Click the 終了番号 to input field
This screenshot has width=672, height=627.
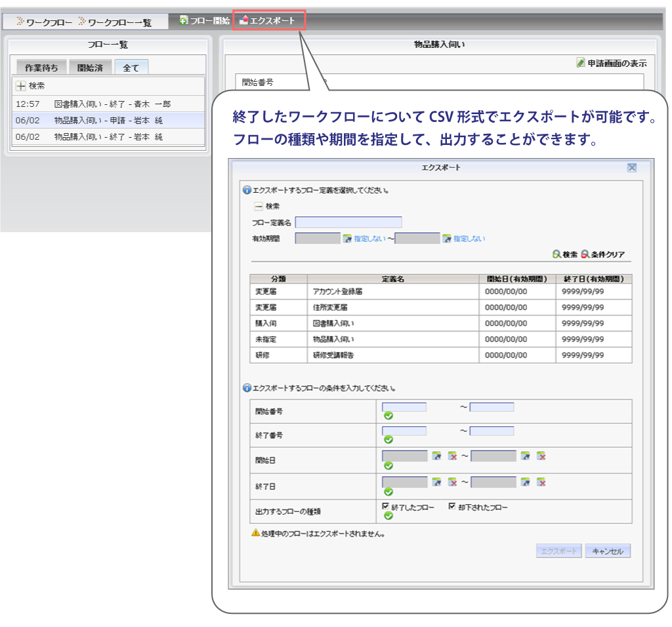[492, 431]
